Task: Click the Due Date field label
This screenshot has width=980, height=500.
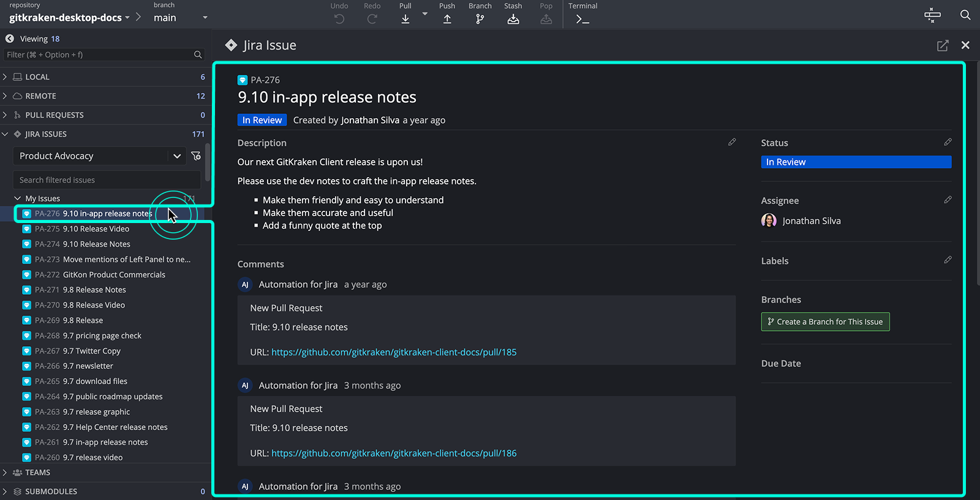Action: (781, 363)
